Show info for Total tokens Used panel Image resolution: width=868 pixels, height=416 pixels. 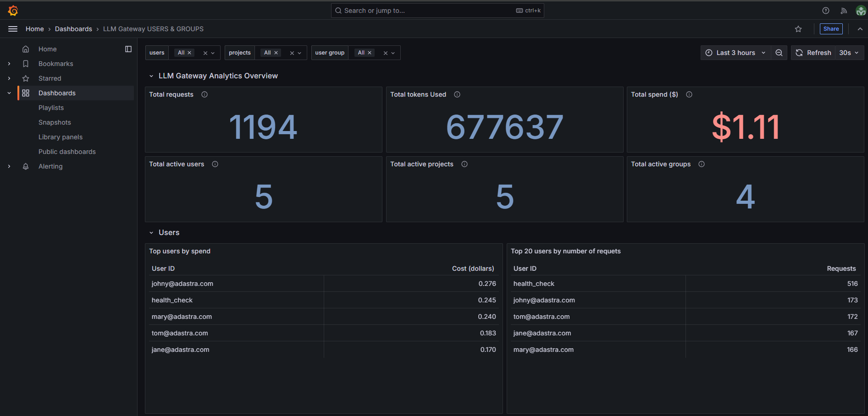(457, 94)
